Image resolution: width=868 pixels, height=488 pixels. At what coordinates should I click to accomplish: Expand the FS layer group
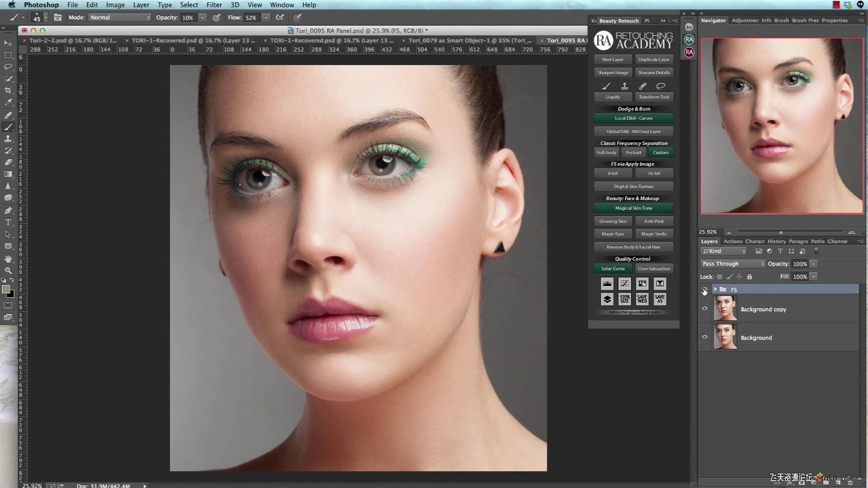(715, 289)
